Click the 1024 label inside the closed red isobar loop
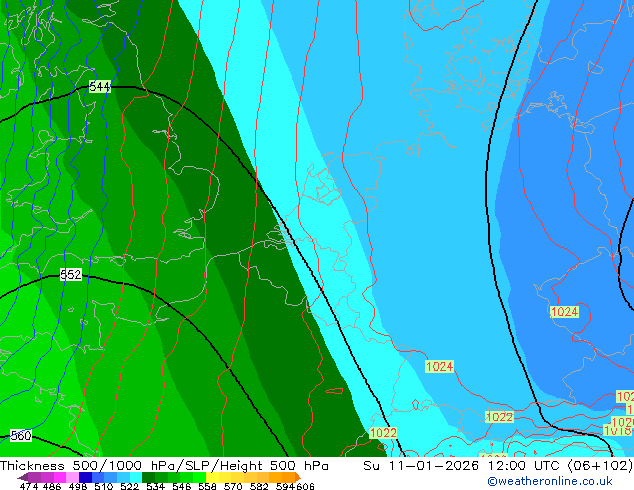This screenshot has width=634, height=490. point(564,312)
